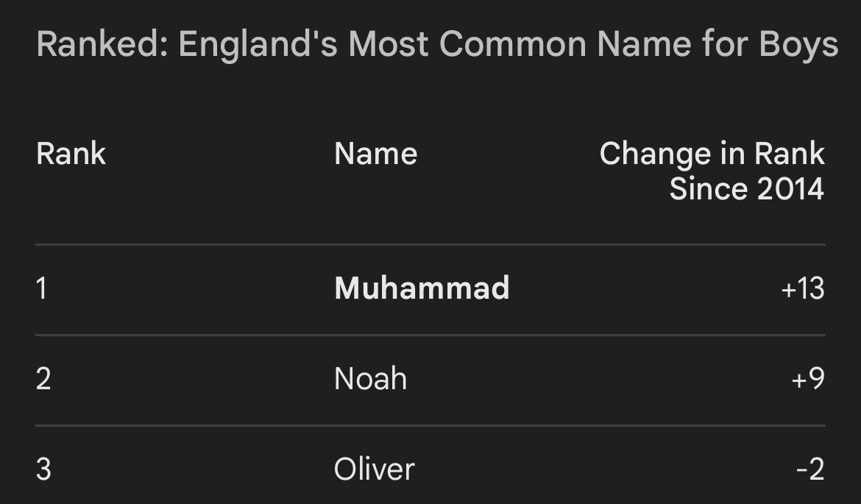The image size is (861, 504).
Task: Click the Name column header
Action: click(x=375, y=154)
